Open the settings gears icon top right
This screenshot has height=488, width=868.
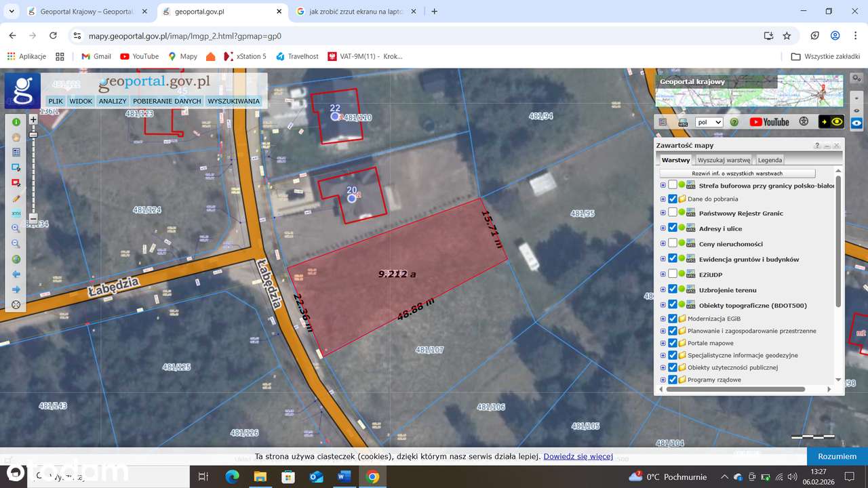[x=856, y=78]
